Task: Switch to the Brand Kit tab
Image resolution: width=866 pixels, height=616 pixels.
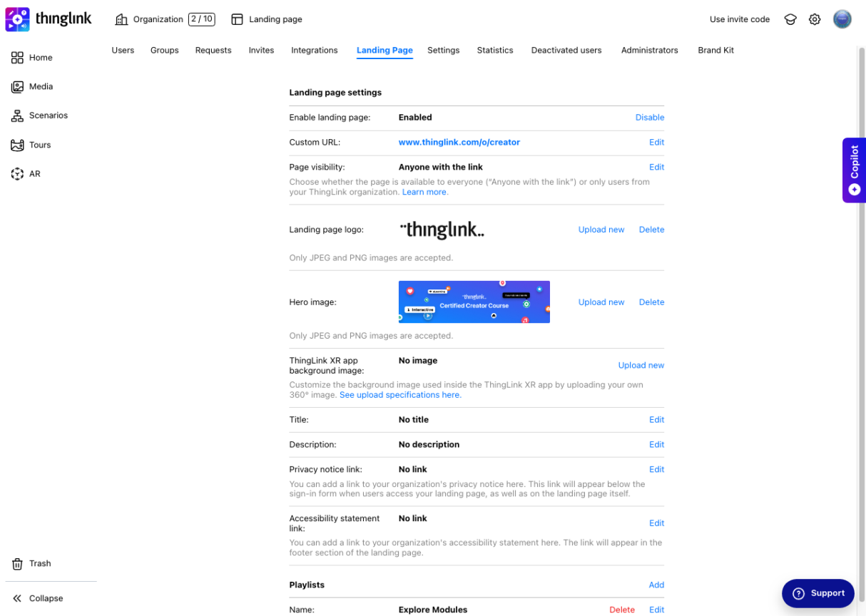Action: (715, 50)
